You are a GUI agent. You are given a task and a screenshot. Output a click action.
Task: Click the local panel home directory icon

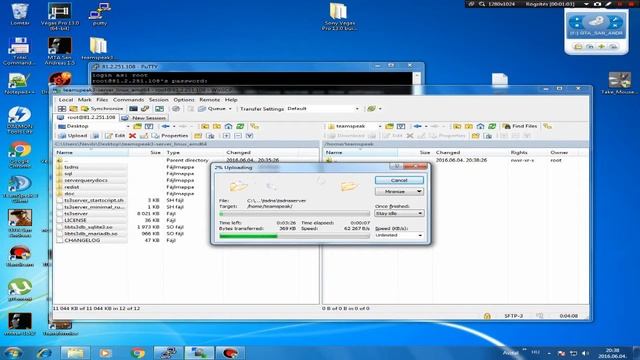point(229,126)
